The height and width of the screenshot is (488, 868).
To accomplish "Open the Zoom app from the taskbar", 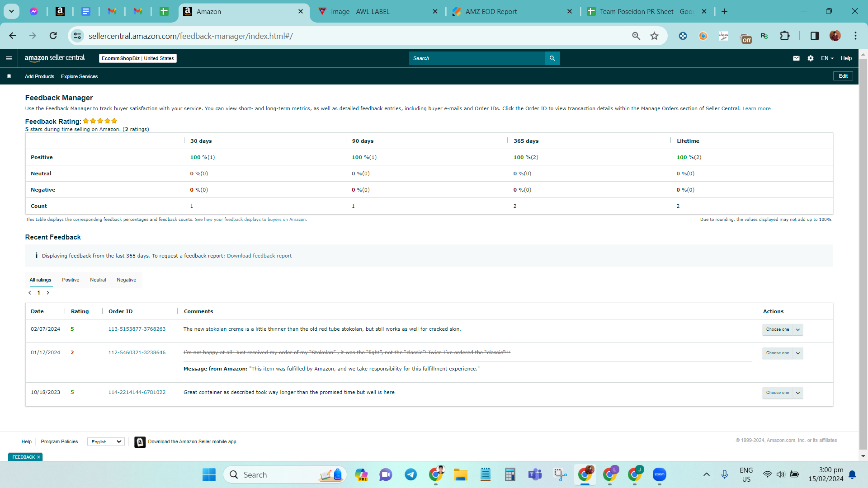I will pyautogui.click(x=659, y=474).
